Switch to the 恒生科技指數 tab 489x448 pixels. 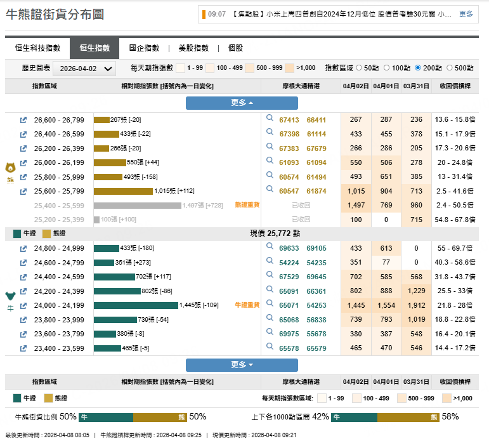coord(37,48)
